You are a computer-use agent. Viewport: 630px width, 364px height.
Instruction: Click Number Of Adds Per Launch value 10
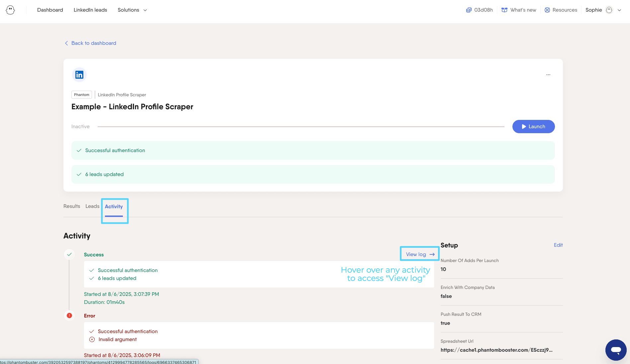(443, 269)
